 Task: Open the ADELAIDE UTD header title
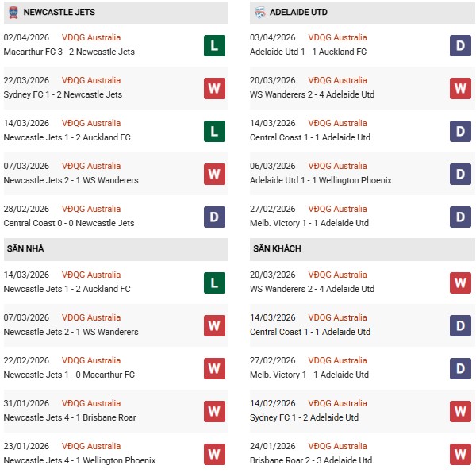click(297, 13)
